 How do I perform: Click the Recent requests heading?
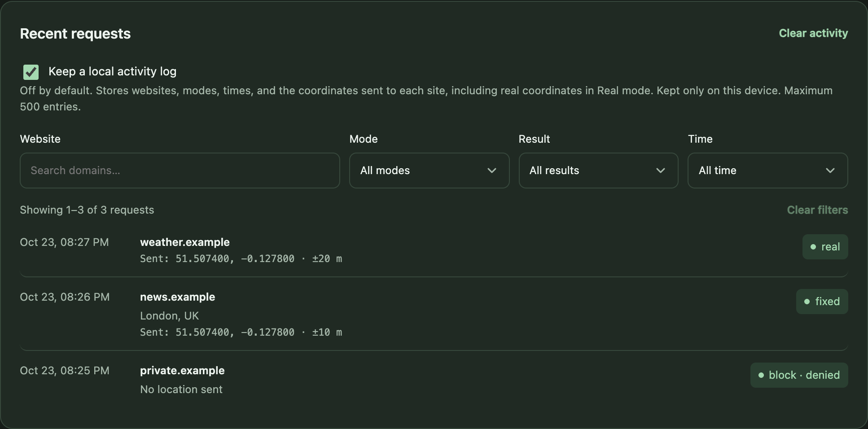tap(75, 34)
